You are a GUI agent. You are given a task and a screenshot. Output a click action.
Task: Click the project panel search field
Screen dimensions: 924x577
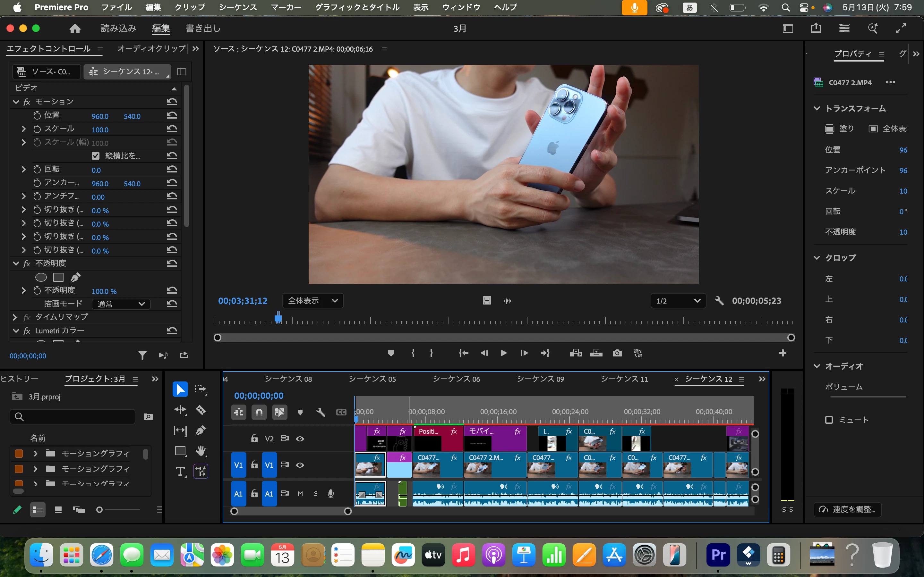(x=73, y=417)
